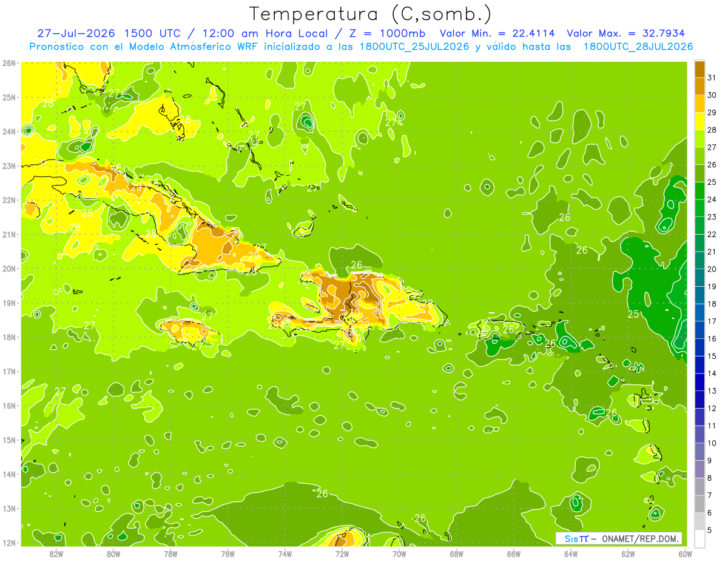
Task: Click legend value 20 on color bar
Action: (x=712, y=269)
